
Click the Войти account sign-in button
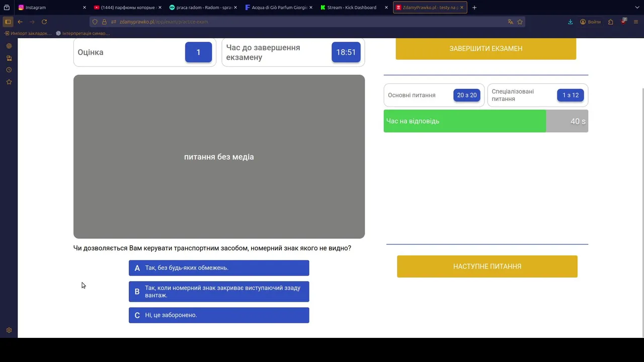[x=590, y=22]
